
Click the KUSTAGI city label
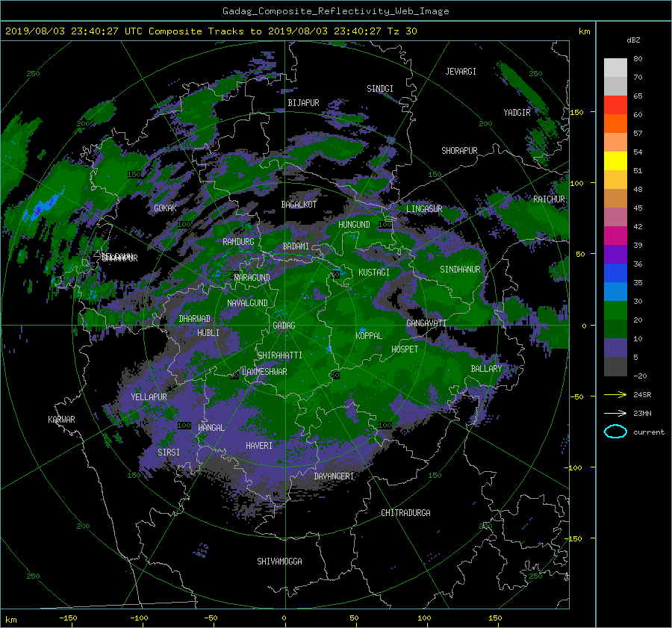374,273
